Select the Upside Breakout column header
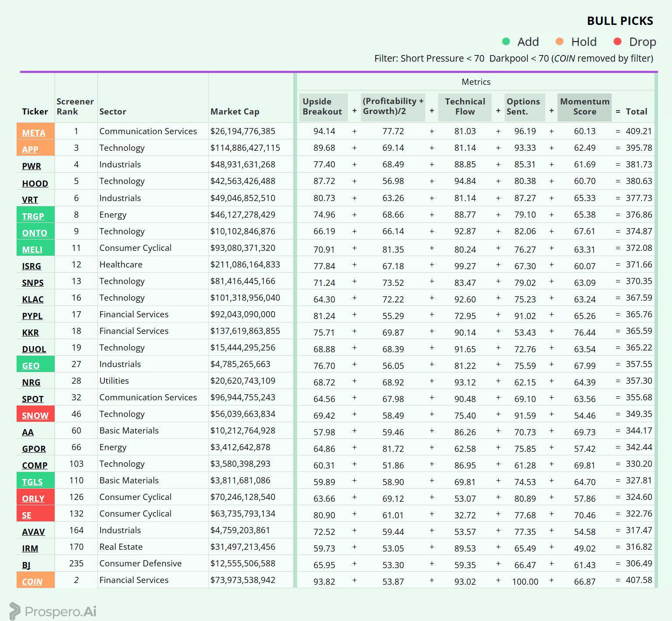Screen dimensions: 672x621 point(322,107)
